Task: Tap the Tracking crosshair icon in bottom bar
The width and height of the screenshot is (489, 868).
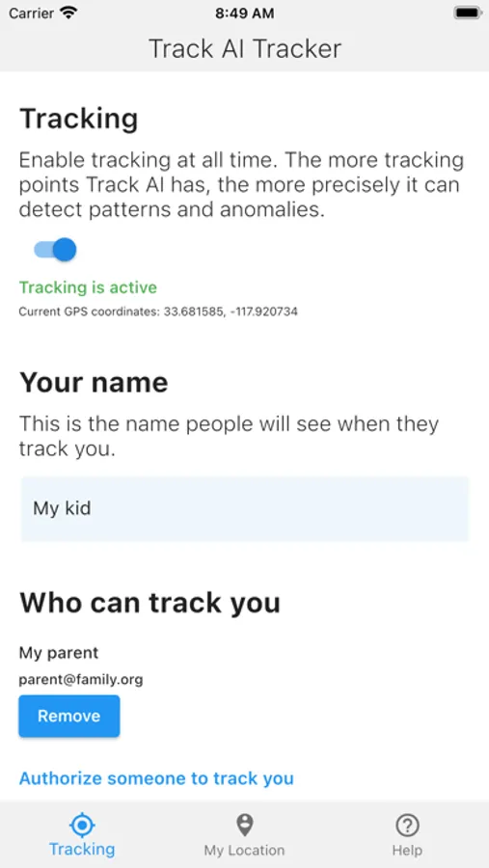Action: pos(82,825)
